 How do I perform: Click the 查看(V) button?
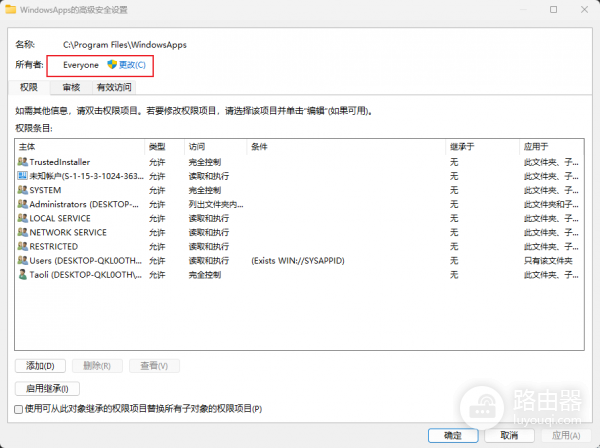click(x=154, y=366)
